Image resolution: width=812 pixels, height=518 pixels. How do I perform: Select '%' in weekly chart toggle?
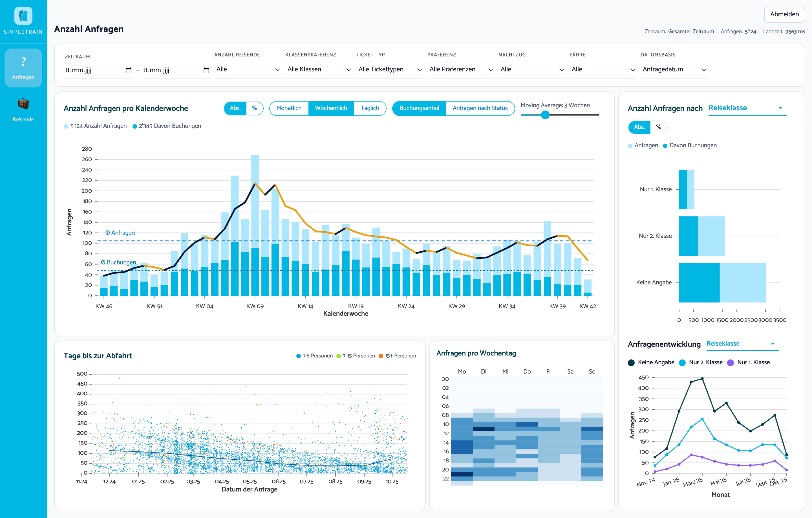[x=255, y=108]
